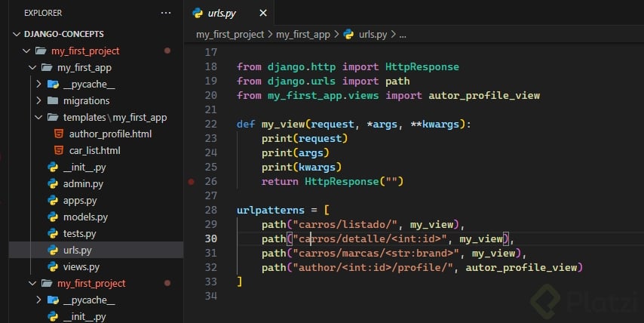Collapse the top my_first_project folder
The image size is (644, 323).
tap(26, 51)
